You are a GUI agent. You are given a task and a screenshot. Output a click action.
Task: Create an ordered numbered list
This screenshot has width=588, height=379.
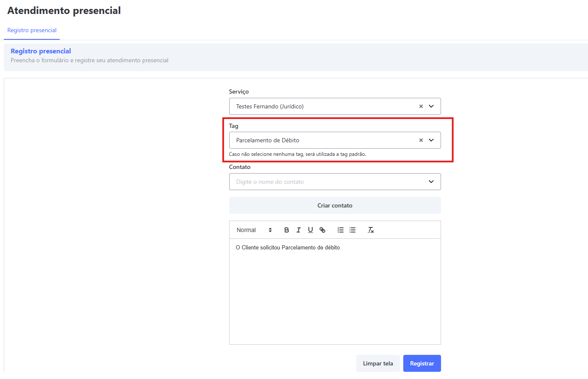click(340, 230)
